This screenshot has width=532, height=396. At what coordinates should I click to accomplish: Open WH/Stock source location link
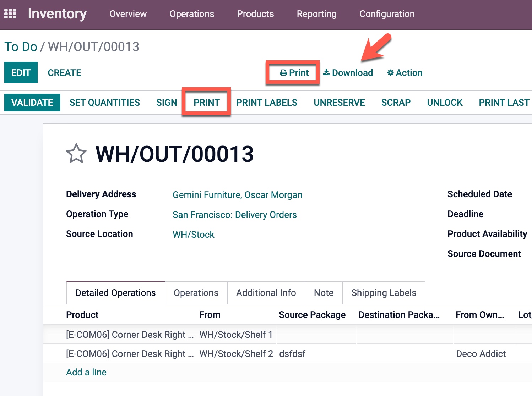(193, 235)
